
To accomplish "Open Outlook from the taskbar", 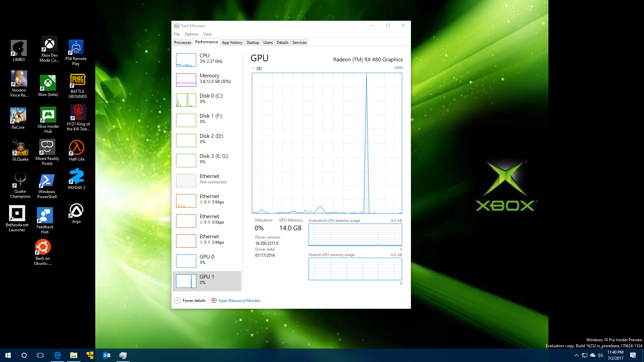I will pyautogui.click(x=106, y=355).
